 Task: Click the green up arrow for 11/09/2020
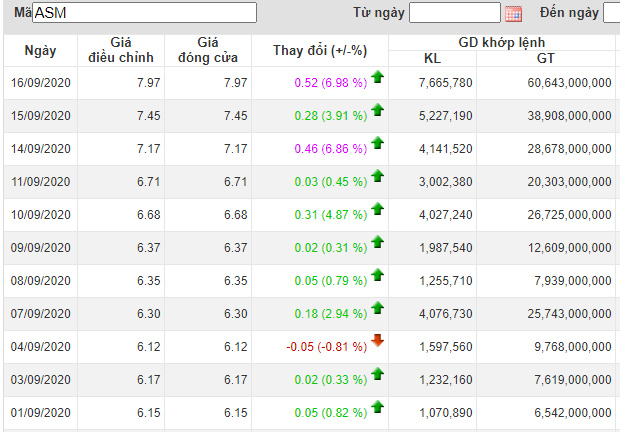[x=378, y=176]
